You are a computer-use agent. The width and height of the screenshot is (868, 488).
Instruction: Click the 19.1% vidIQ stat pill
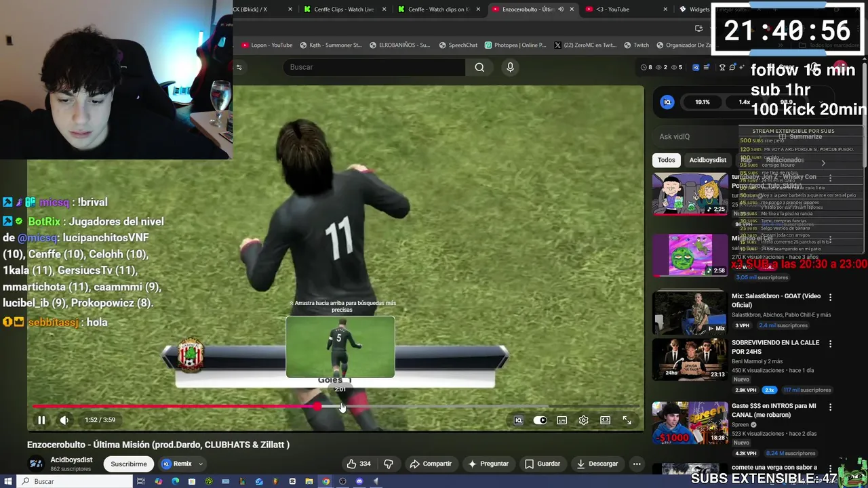702,102
